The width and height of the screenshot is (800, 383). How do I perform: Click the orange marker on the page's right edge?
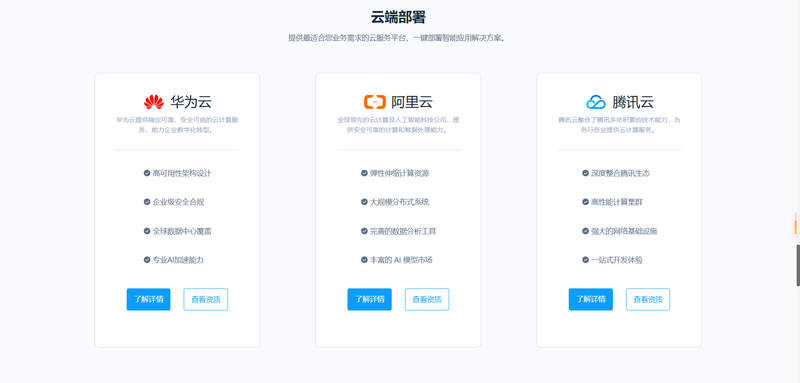(x=795, y=224)
